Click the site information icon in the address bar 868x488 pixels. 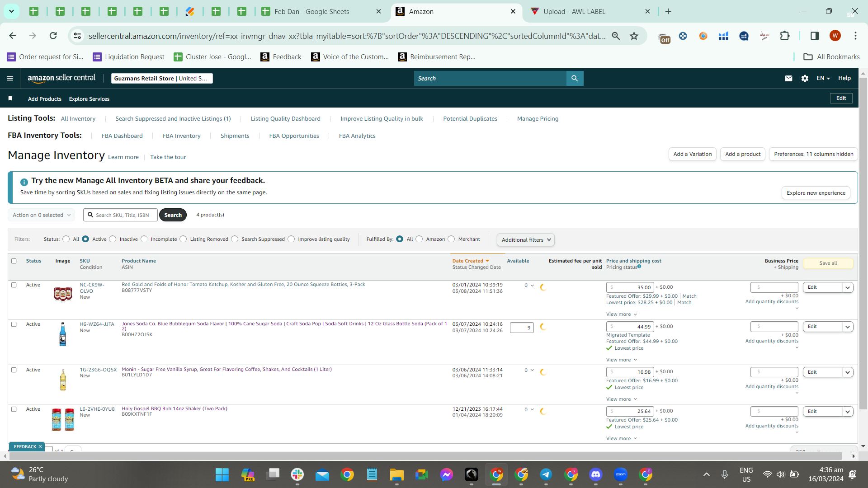78,36
